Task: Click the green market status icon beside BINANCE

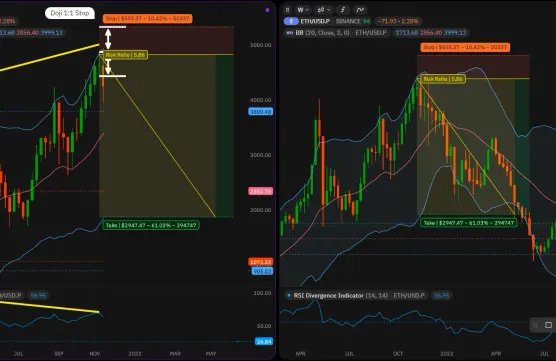Action: click(367, 21)
